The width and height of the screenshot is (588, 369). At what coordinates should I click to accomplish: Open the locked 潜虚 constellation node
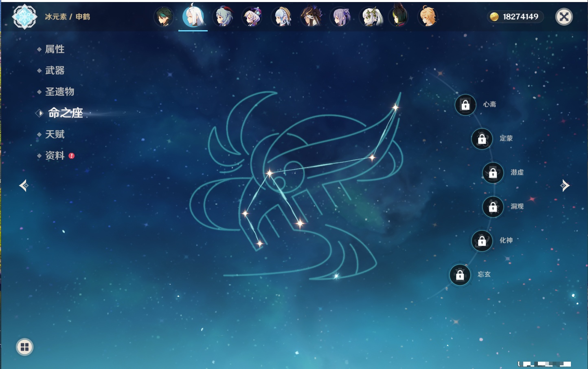point(493,173)
